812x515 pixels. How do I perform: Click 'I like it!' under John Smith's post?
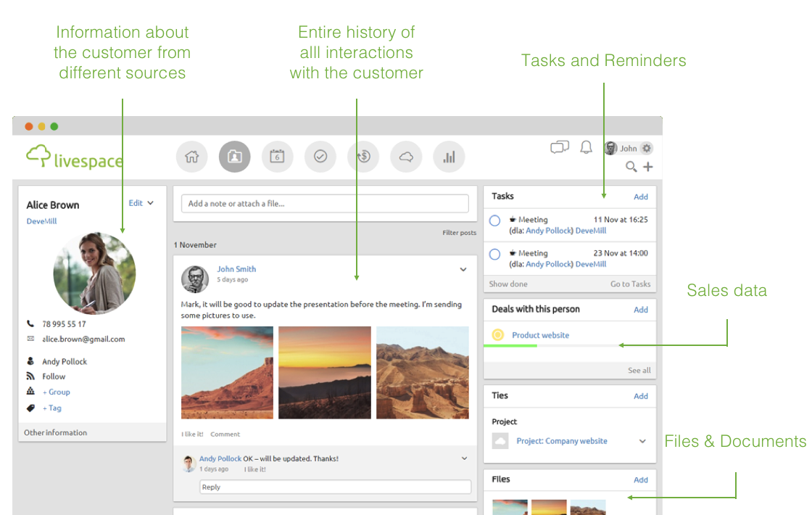(191, 433)
